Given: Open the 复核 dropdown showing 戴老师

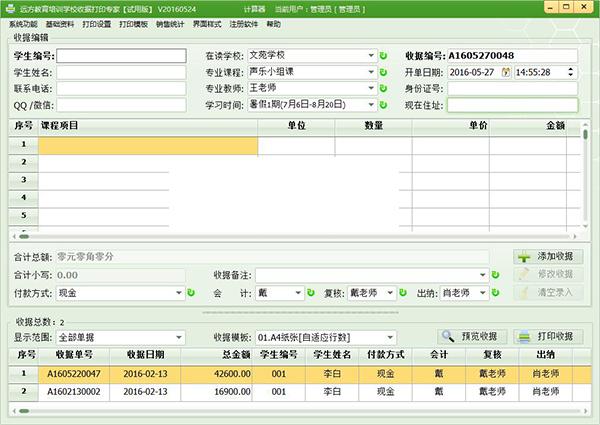Looking at the screenshot, I should [390, 293].
